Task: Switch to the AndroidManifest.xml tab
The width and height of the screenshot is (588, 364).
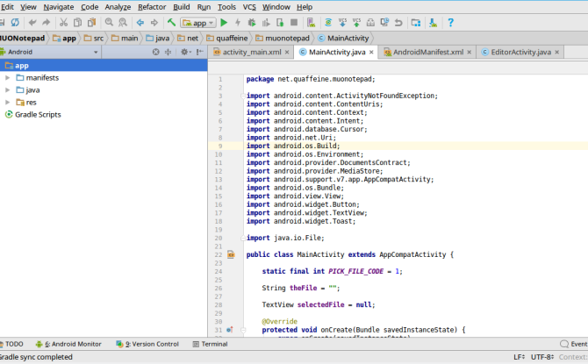Action: [x=427, y=53]
